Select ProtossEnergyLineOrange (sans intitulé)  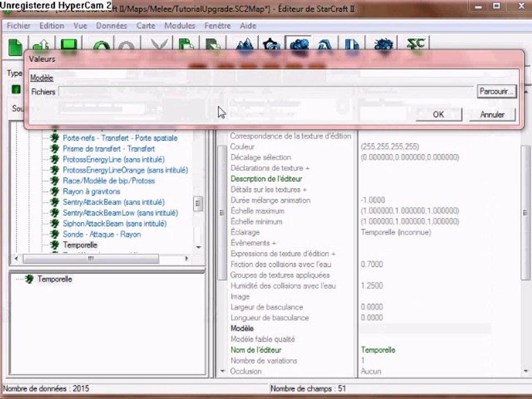point(125,170)
